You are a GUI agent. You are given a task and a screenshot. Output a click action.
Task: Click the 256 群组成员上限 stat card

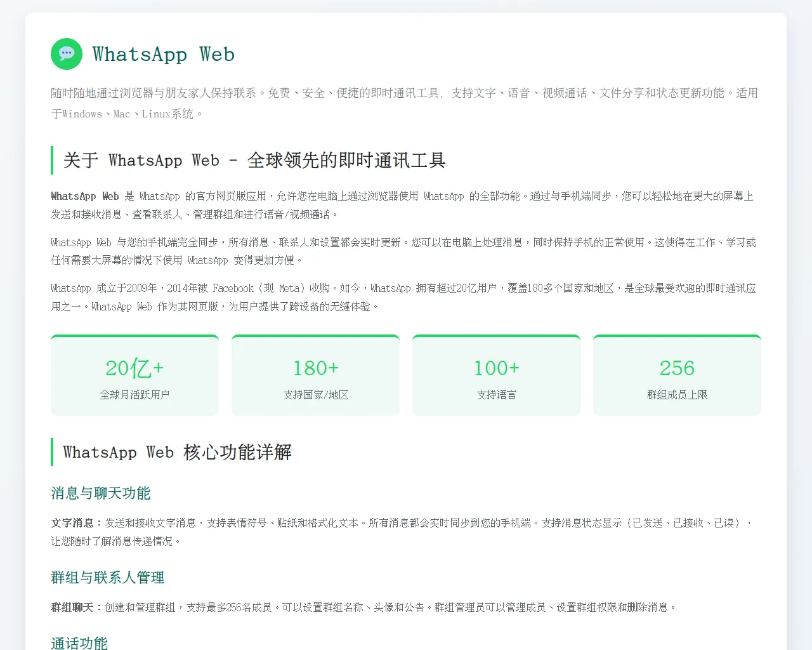[677, 375]
